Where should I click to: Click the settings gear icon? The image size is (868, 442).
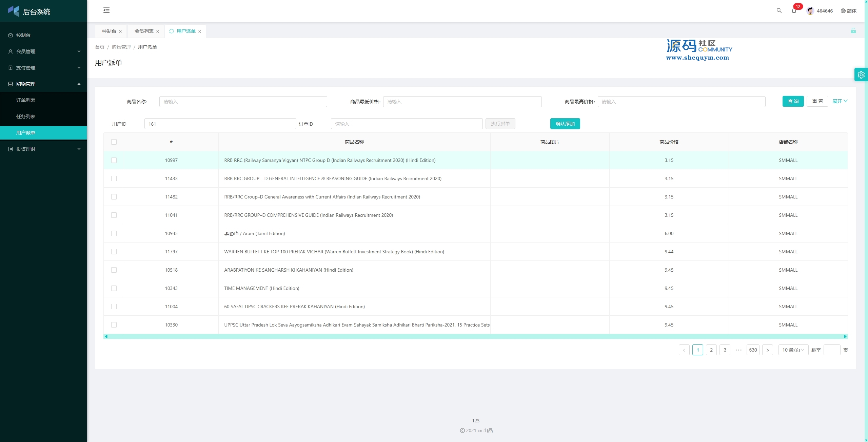pyautogui.click(x=861, y=75)
